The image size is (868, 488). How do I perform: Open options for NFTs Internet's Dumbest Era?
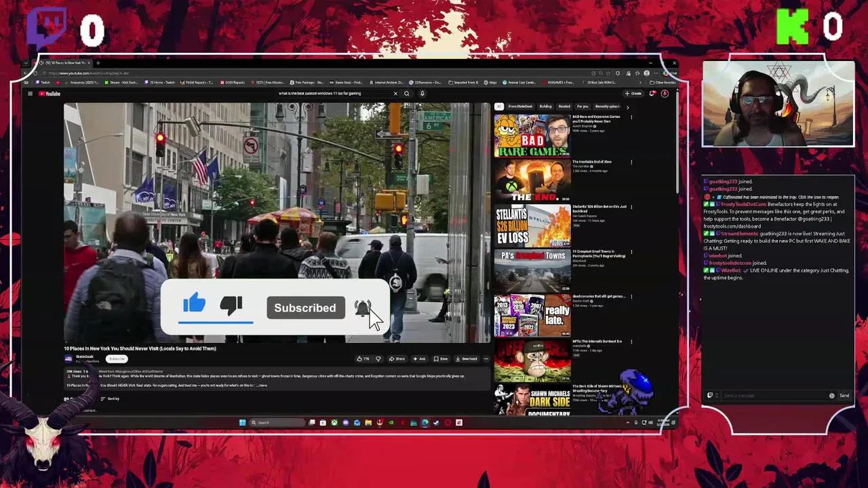tap(631, 342)
